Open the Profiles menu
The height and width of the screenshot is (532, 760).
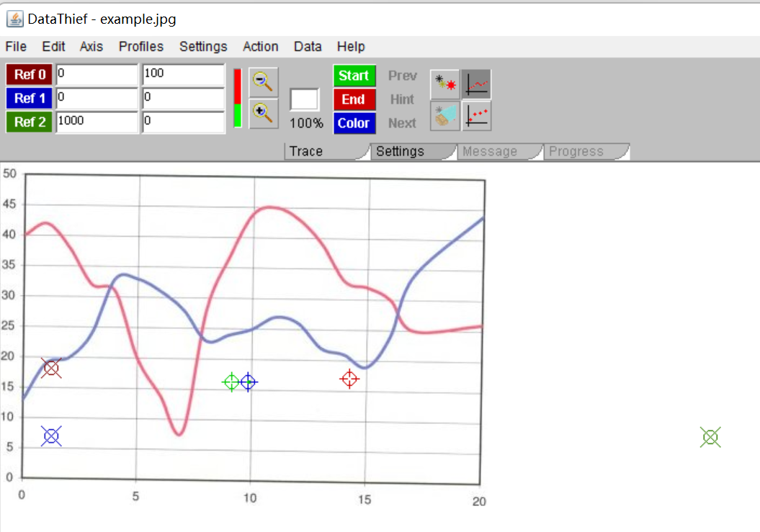(141, 47)
